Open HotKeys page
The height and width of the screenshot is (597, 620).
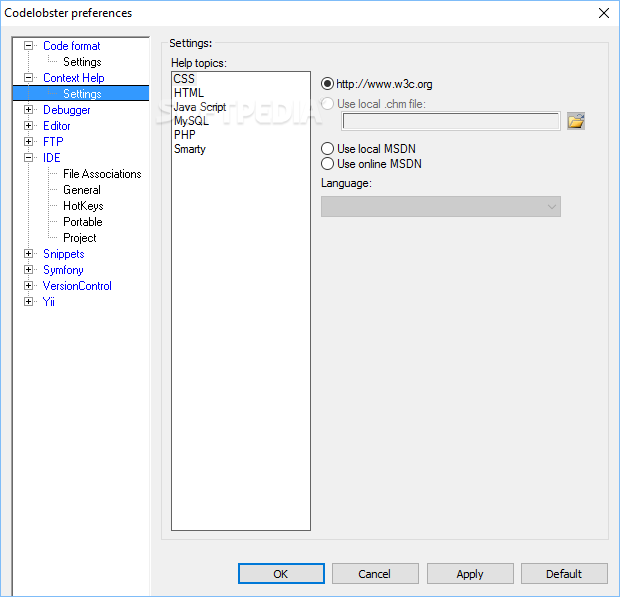click(83, 206)
